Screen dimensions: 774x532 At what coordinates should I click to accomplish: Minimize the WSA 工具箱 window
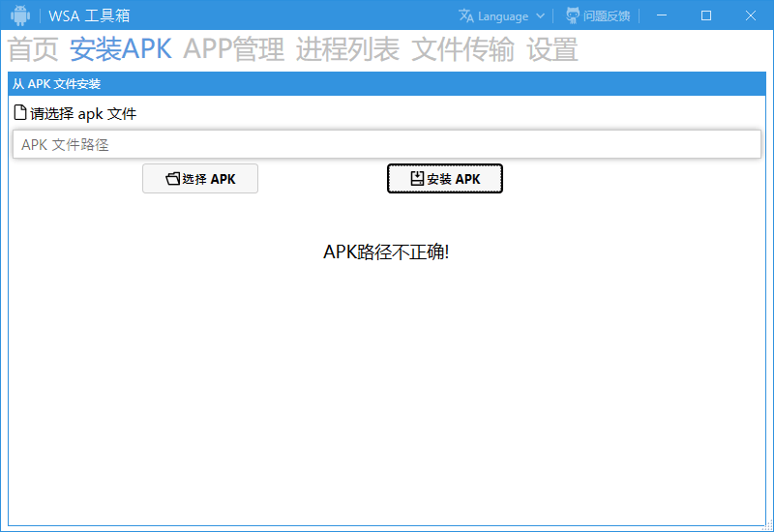662,15
